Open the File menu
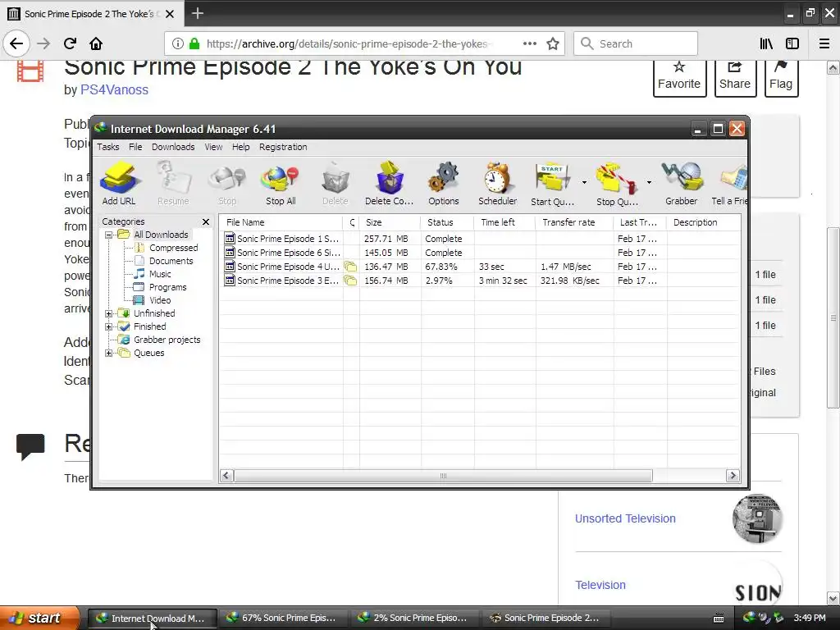This screenshot has height=630, width=840. point(135,147)
